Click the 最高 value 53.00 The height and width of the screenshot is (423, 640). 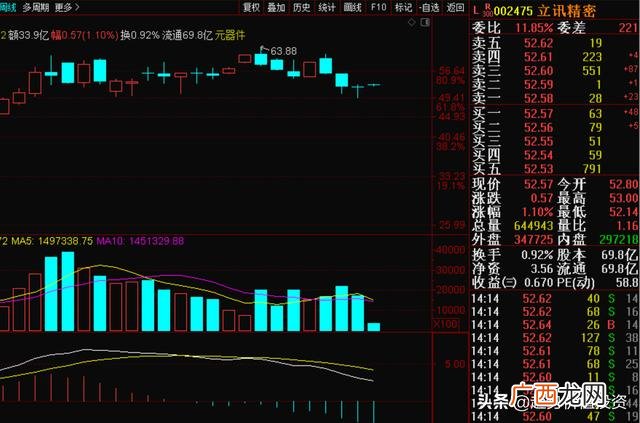pyautogui.click(x=624, y=198)
